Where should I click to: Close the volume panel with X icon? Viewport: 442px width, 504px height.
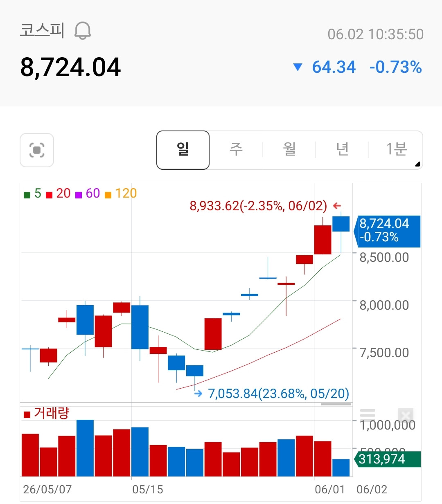(x=406, y=416)
